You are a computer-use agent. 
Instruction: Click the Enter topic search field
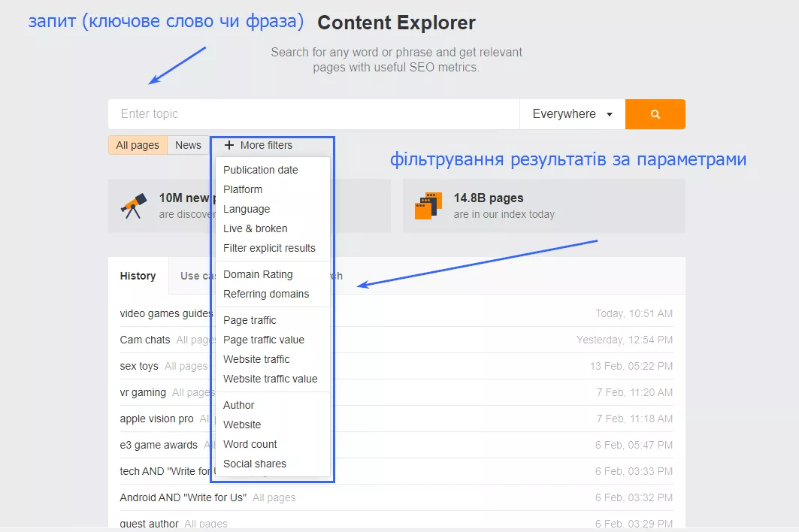coord(313,114)
